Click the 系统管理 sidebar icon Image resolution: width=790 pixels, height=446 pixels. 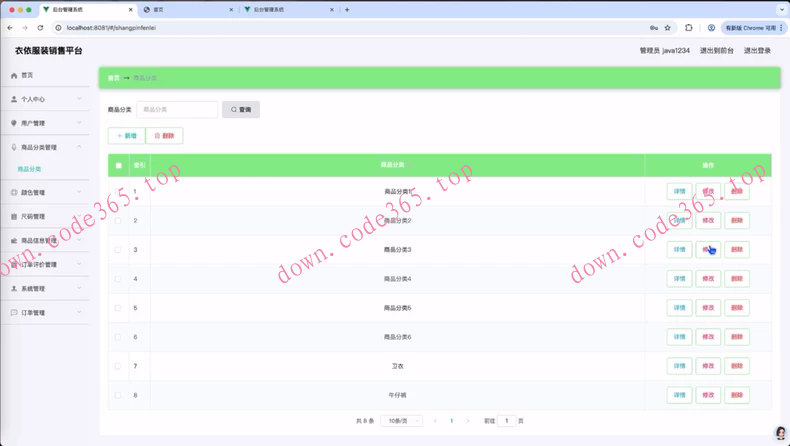pos(14,289)
